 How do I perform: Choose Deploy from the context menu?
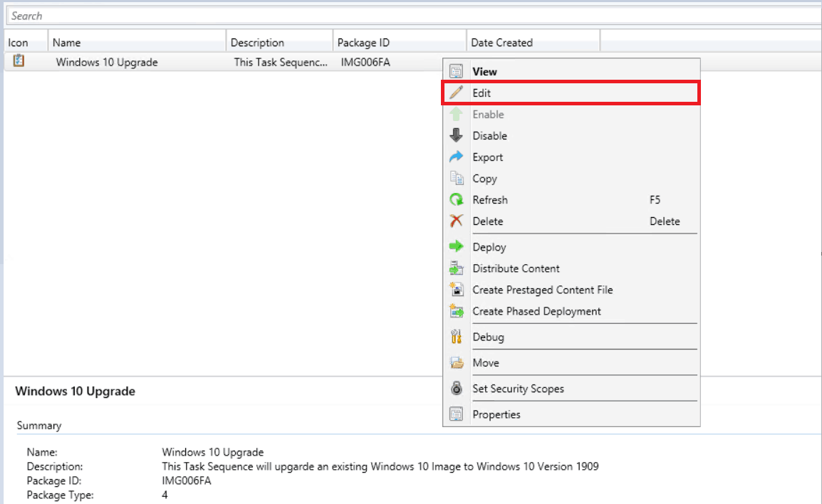point(571,247)
